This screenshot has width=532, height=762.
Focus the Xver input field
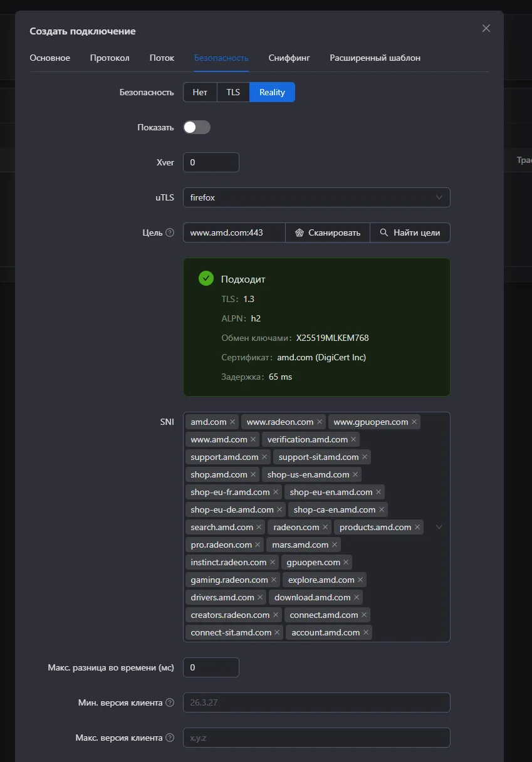211,162
